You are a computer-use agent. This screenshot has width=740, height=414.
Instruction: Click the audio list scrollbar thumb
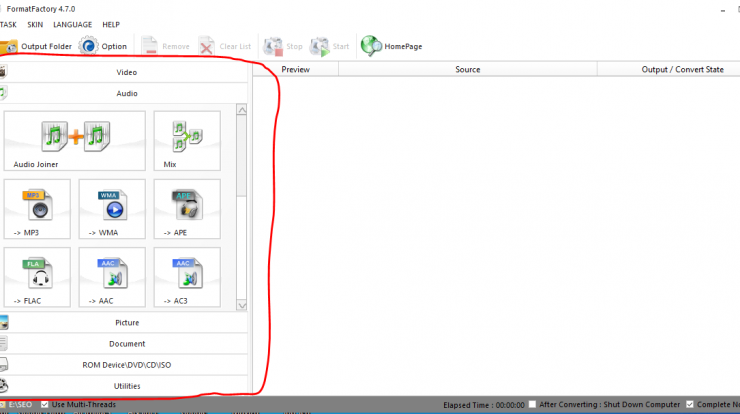point(242,156)
